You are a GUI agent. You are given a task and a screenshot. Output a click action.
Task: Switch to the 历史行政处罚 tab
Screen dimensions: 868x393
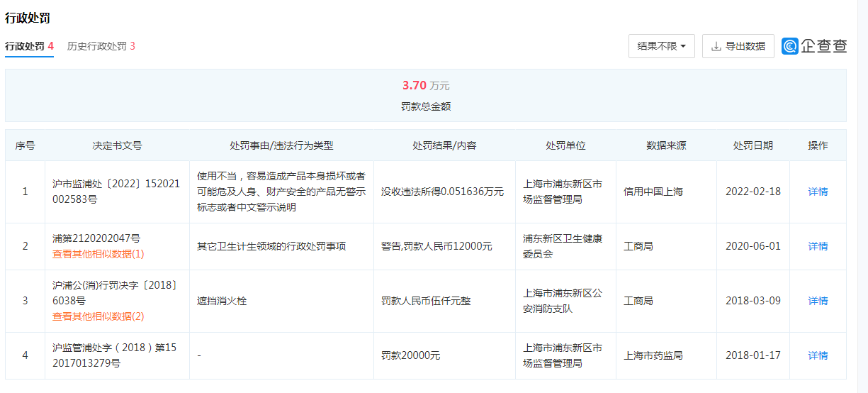101,46
